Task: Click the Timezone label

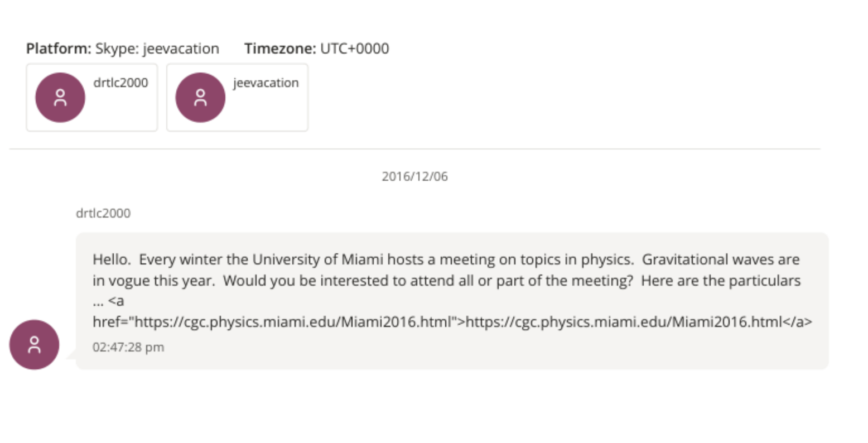Action: pos(280,49)
